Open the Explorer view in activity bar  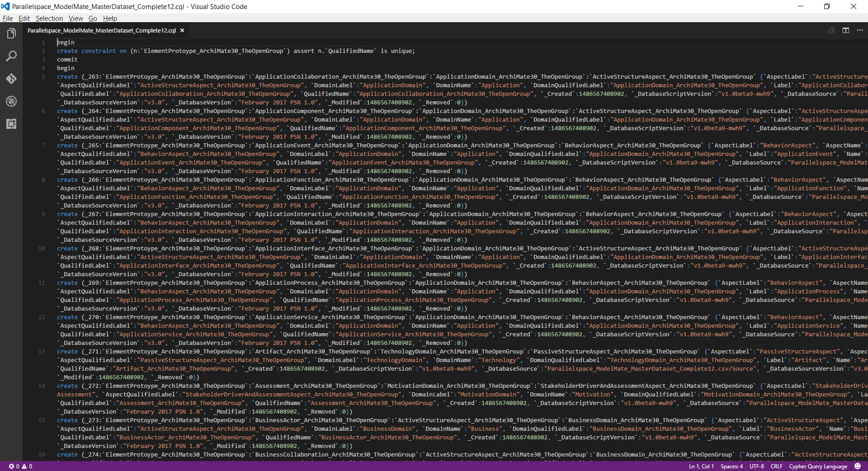coord(11,33)
